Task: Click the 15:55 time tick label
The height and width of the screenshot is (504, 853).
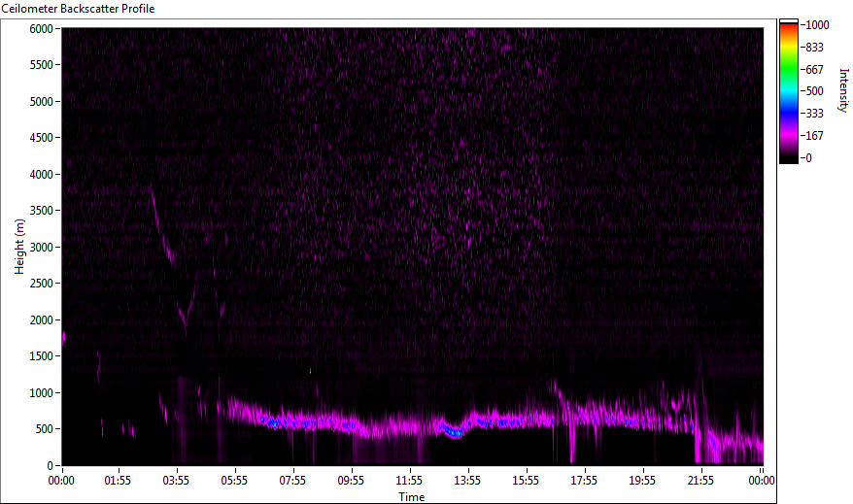Action: pos(526,481)
